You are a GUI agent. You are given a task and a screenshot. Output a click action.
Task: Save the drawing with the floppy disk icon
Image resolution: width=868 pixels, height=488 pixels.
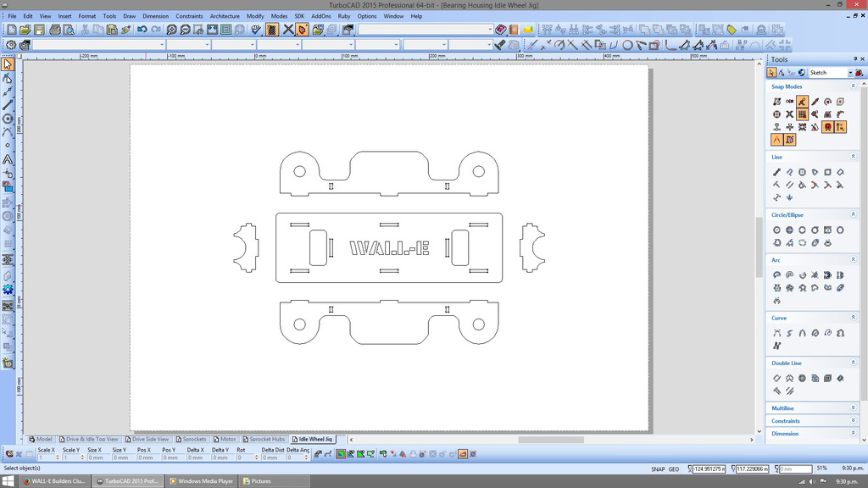click(39, 30)
